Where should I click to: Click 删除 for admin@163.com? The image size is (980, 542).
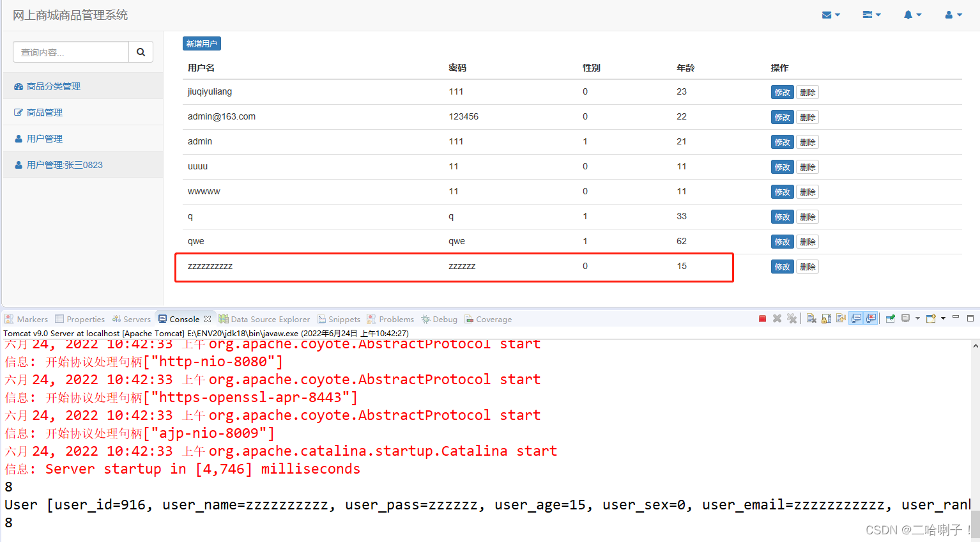click(x=808, y=117)
